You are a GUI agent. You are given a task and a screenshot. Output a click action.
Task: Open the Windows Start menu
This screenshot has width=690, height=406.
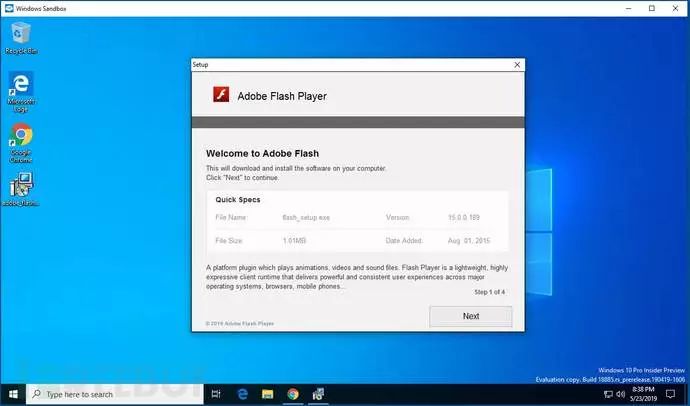coord(13,394)
